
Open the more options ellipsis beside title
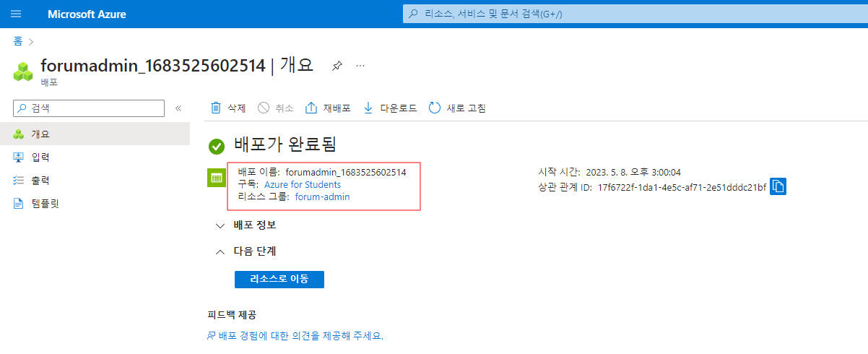coord(360,66)
